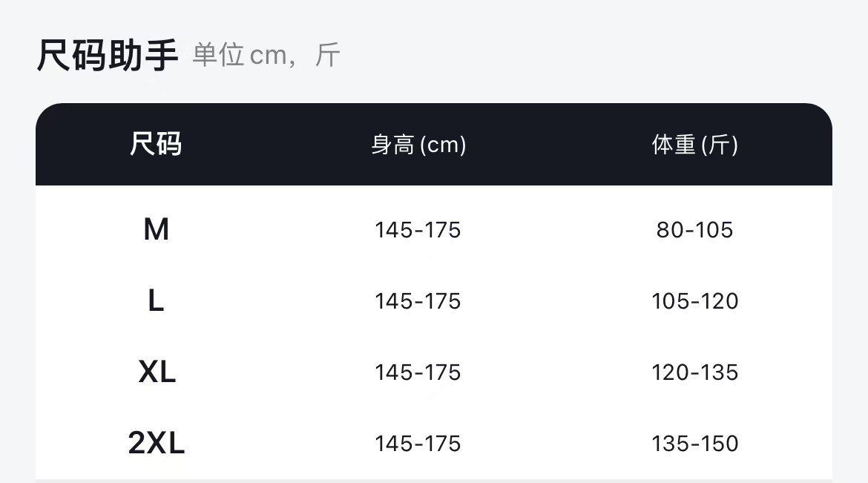Click the 80-105 weight range
The height and width of the screenshot is (483, 868).
(694, 230)
